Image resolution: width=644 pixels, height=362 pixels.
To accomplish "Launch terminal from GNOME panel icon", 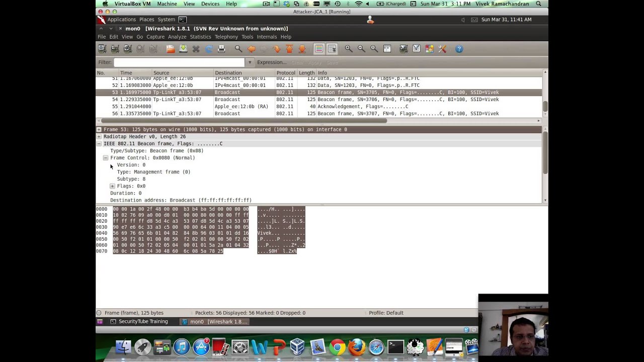I will [183, 20].
